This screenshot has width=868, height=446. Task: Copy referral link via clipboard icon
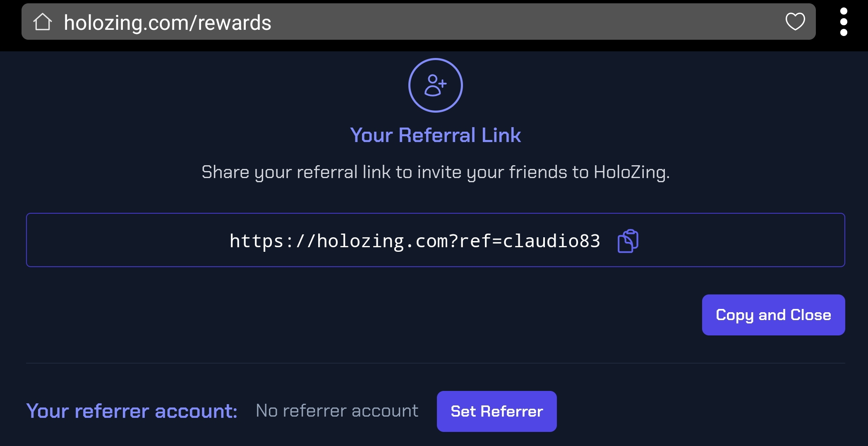tap(628, 241)
